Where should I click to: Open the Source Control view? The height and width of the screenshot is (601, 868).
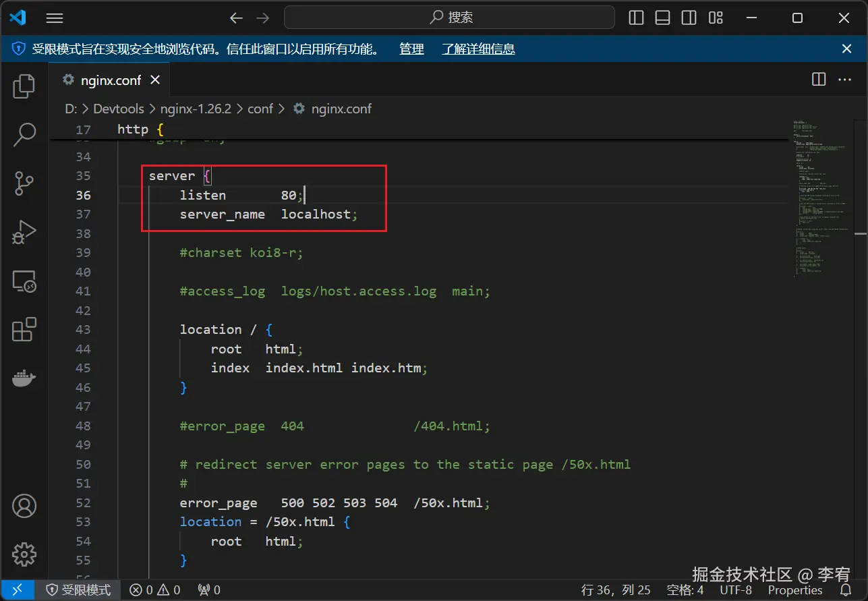24,183
